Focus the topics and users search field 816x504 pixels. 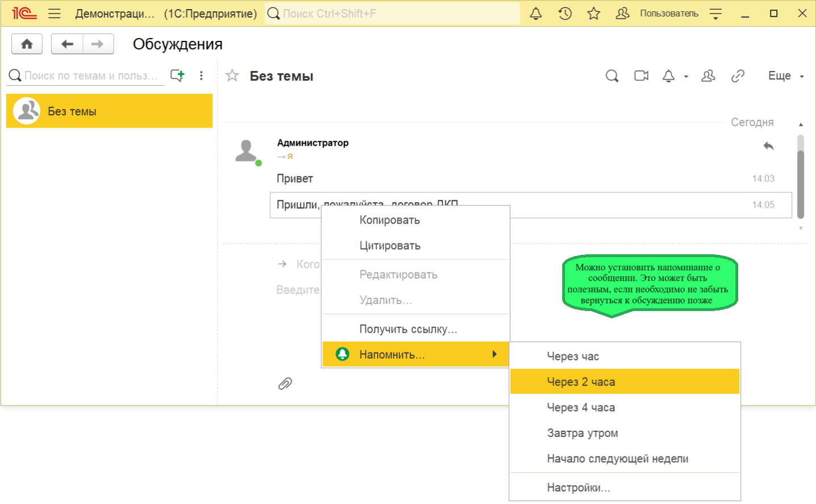click(91, 76)
